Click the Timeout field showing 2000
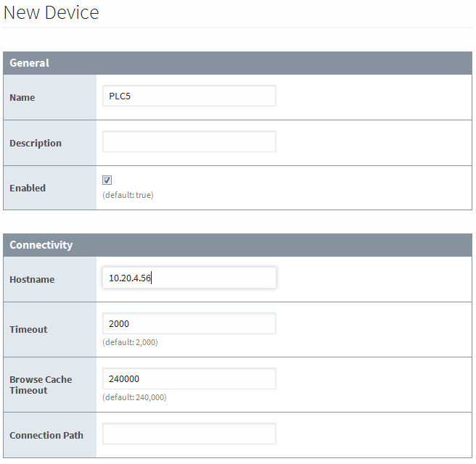This screenshot has height=464, width=476. (189, 324)
